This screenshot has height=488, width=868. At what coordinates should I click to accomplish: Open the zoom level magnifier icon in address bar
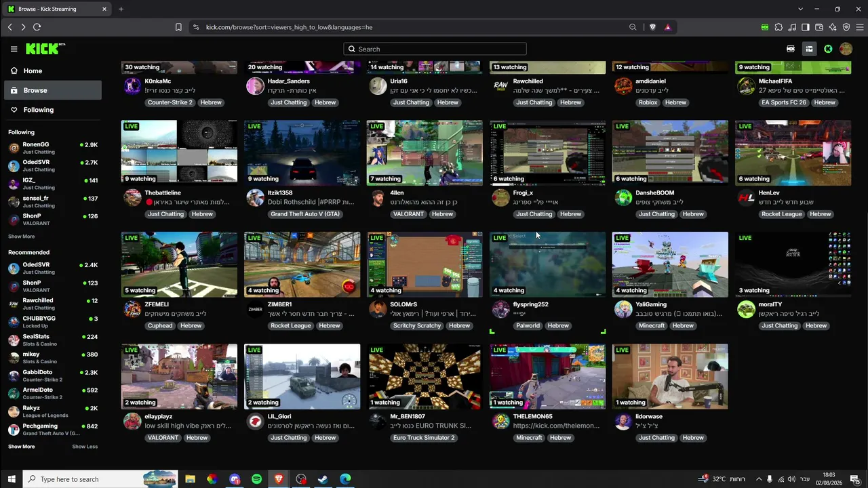coord(633,27)
